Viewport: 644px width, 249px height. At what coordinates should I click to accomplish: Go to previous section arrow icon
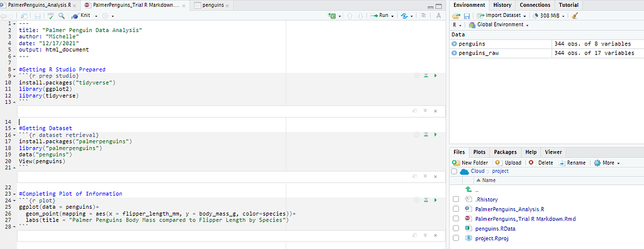(350, 16)
